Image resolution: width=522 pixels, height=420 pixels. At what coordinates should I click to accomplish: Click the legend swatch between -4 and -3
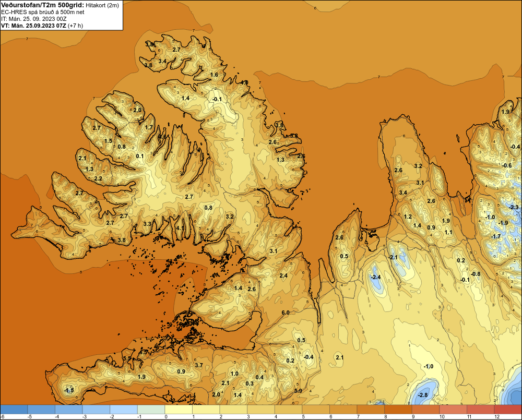pyautogui.click(x=68, y=410)
